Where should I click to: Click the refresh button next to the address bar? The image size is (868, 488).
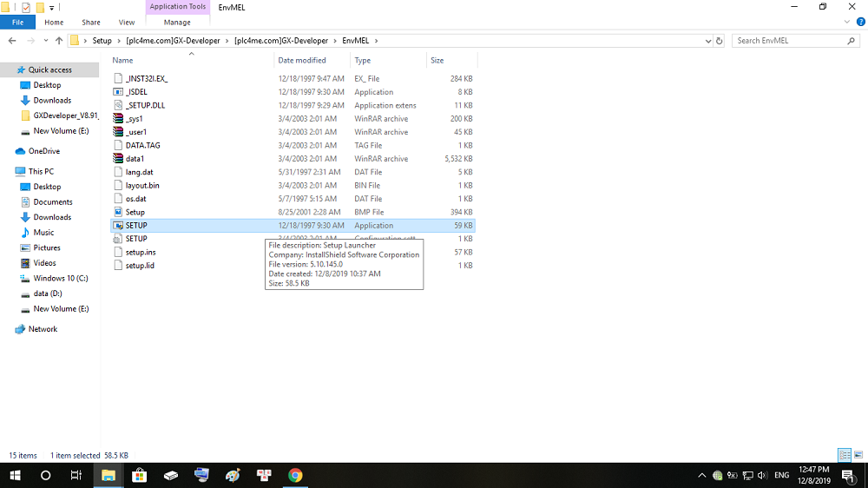pos(719,41)
